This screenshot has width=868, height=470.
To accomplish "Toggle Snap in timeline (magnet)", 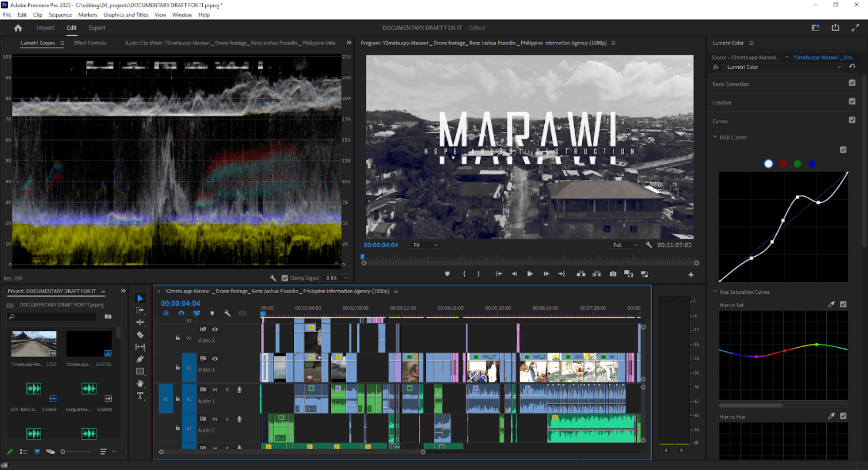I will pyautogui.click(x=181, y=314).
